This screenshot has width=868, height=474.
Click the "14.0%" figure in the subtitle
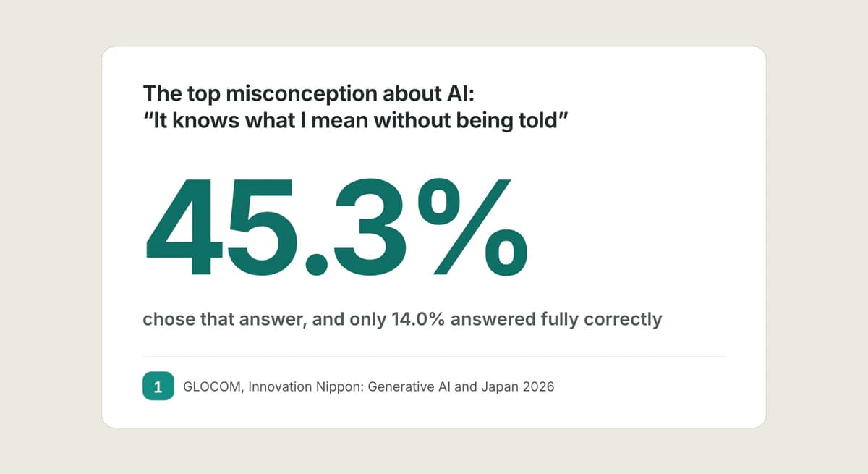pyautogui.click(x=418, y=319)
